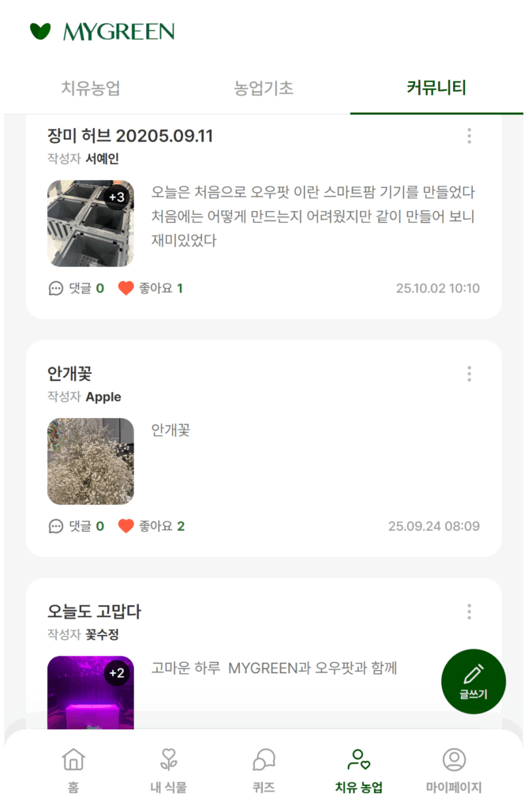This screenshot has width=532, height=809.
Task: Like the 장미 허브 post heart
Action: click(126, 288)
